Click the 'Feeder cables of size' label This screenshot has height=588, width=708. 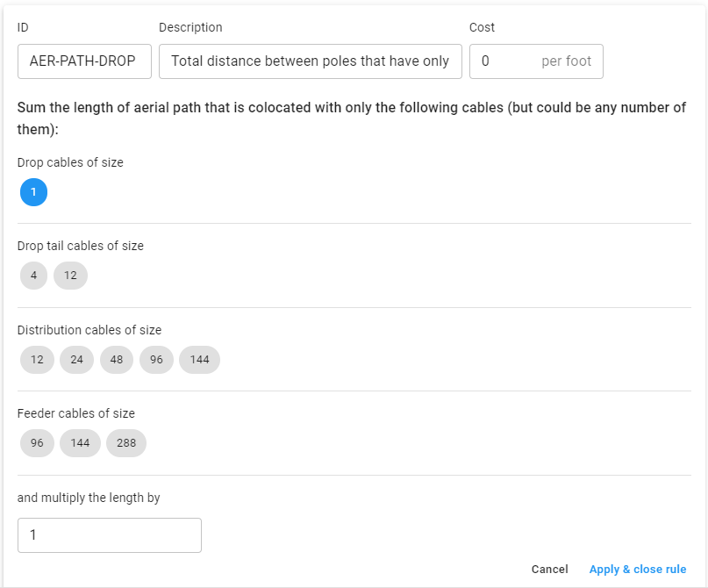(75, 413)
